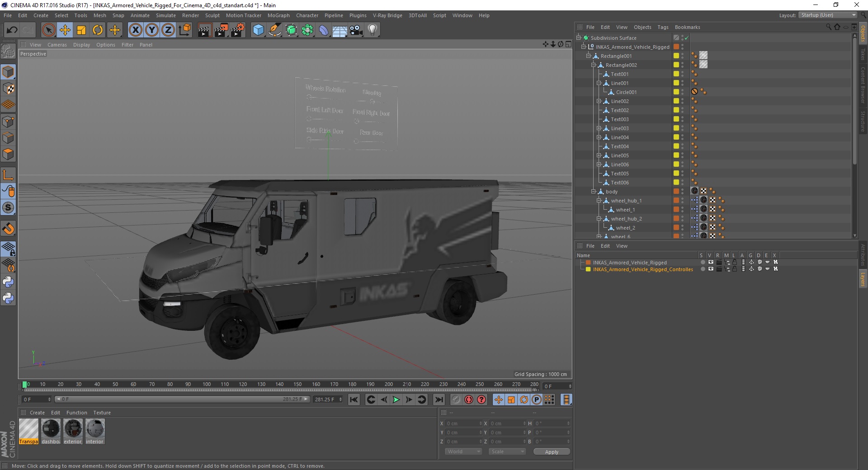
Task: Open the Objects side tab
Action: [x=863, y=34]
